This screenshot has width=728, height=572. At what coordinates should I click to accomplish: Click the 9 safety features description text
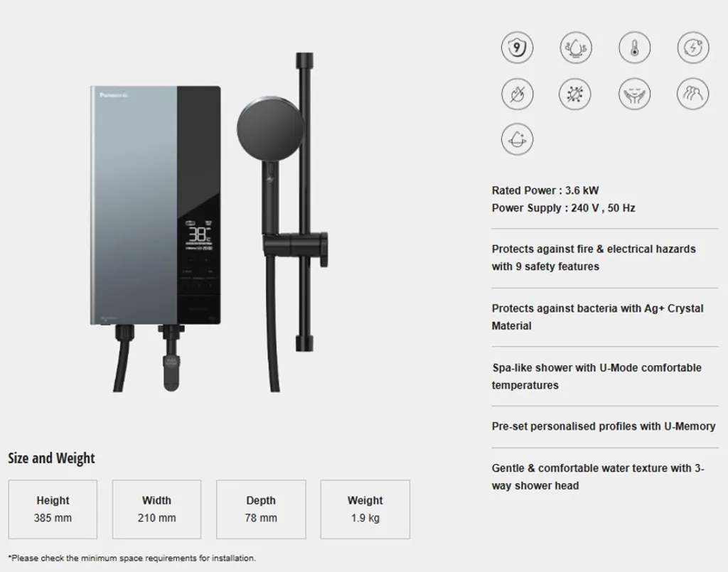pos(594,258)
